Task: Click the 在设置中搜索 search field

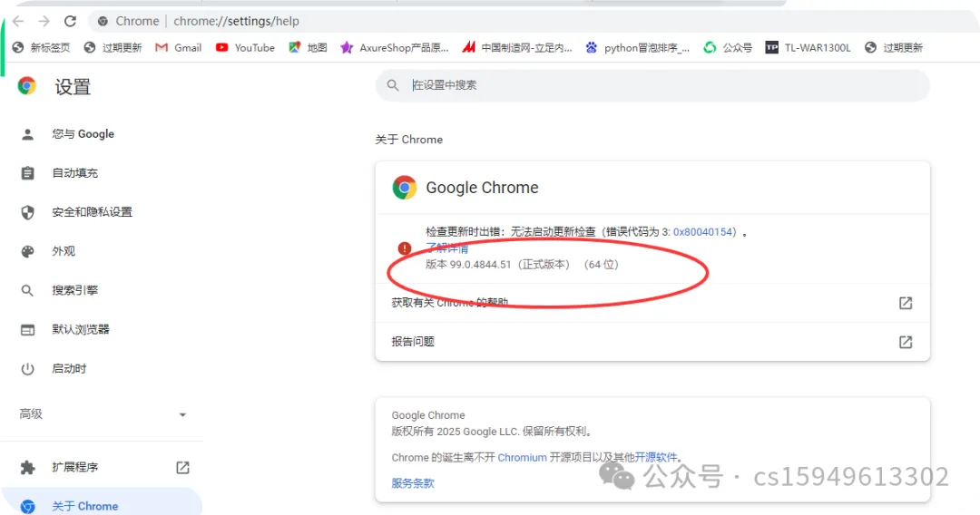Action: (x=652, y=85)
